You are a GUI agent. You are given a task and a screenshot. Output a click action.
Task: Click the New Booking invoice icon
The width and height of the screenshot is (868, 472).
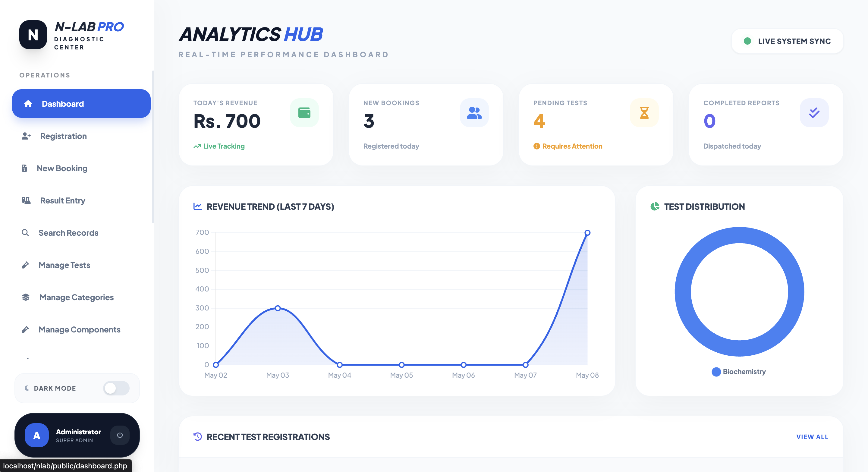tap(24, 168)
